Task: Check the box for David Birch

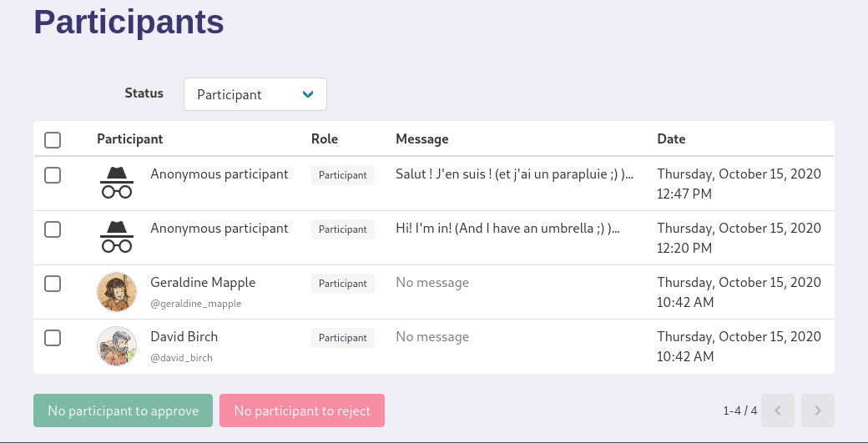Action: coord(53,338)
